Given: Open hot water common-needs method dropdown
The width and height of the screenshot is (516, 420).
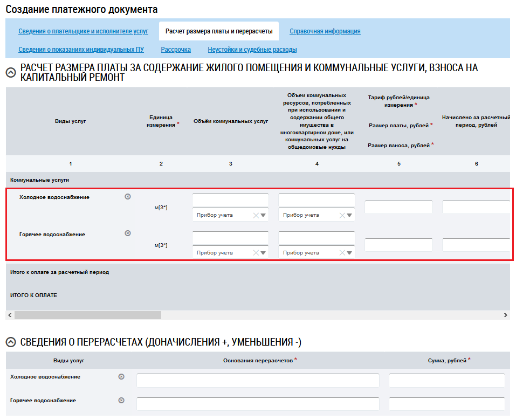Looking at the screenshot, I should tap(349, 253).
